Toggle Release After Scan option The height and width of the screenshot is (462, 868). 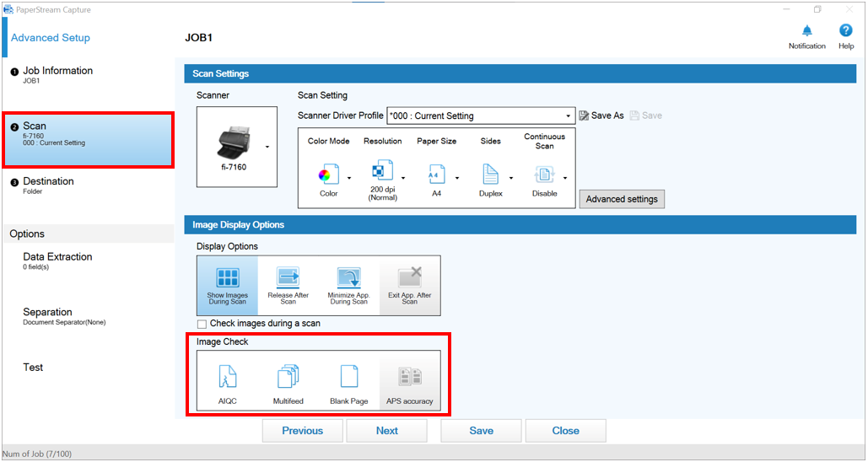288,286
